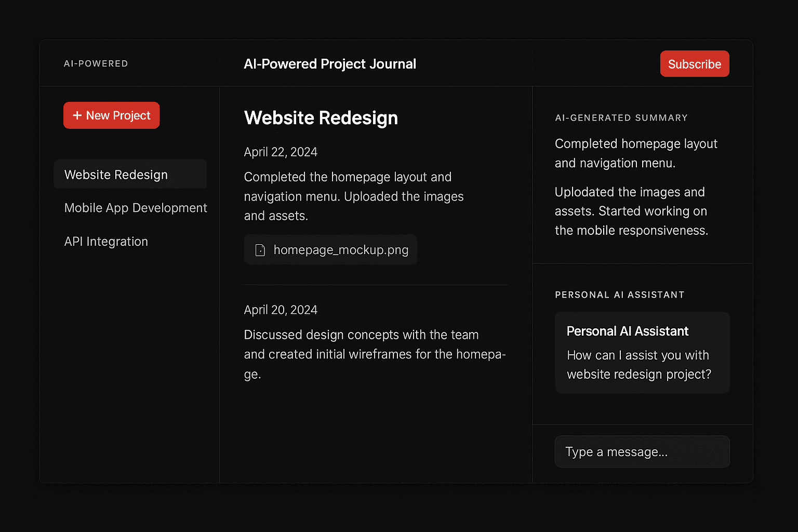Screen dimensions: 798x532
Task: Click the plus icon in New Project
Action: 77,115
